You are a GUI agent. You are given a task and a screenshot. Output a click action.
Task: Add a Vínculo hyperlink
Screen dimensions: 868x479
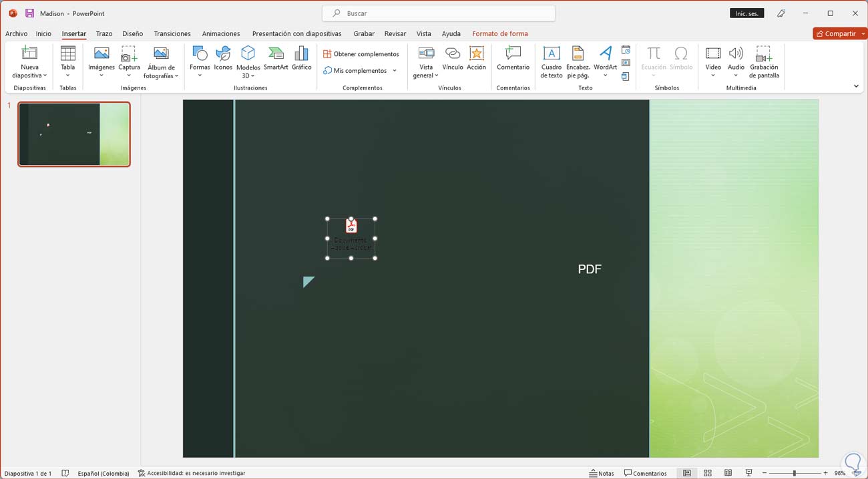[x=453, y=58]
